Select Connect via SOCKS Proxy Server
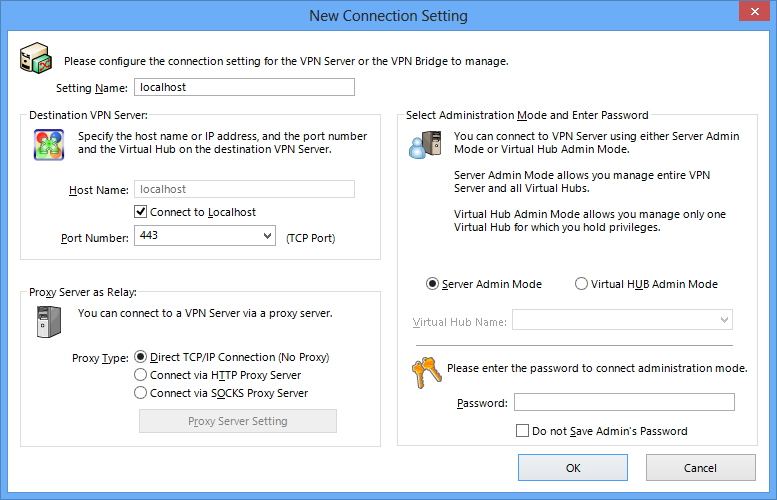 click(141, 392)
